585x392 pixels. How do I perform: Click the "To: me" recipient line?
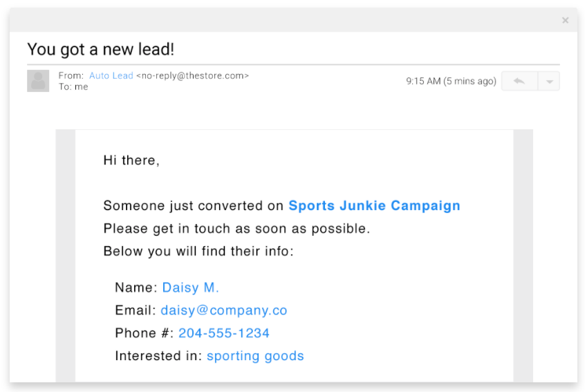point(73,87)
